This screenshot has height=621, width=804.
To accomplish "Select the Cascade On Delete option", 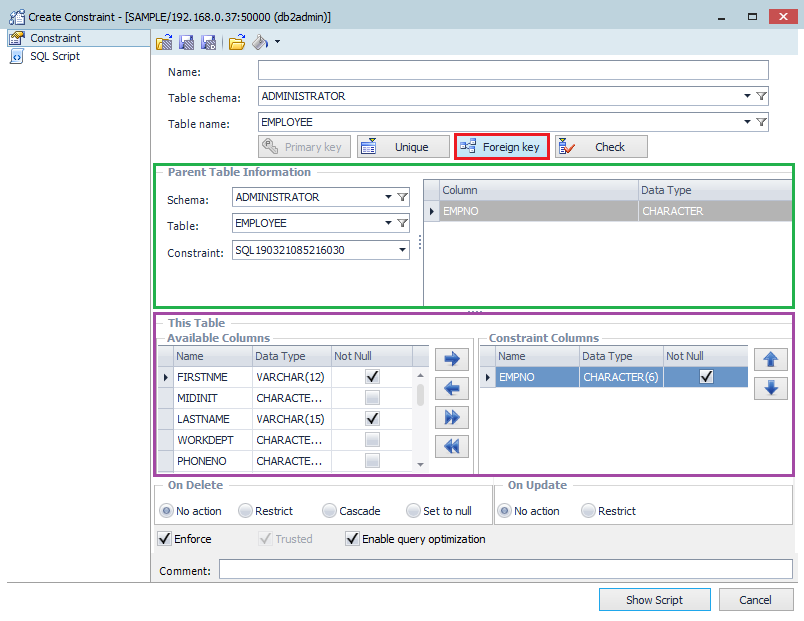I will (x=330, y=511).
